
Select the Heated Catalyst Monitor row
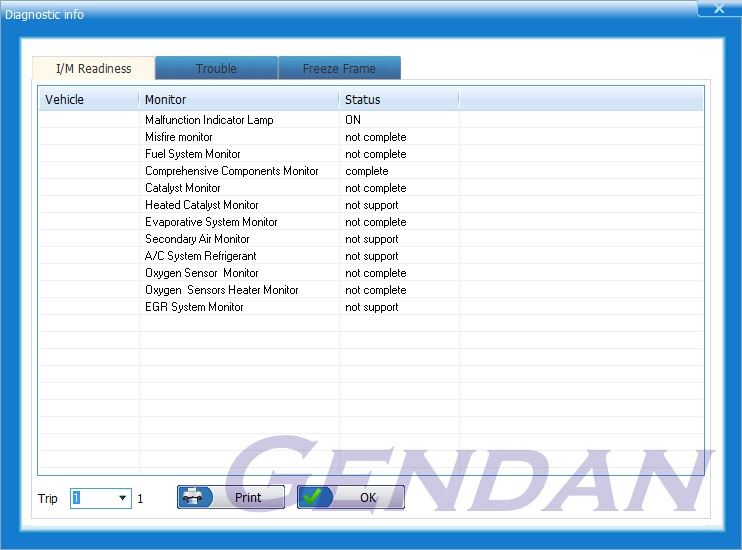pos(201,205)
